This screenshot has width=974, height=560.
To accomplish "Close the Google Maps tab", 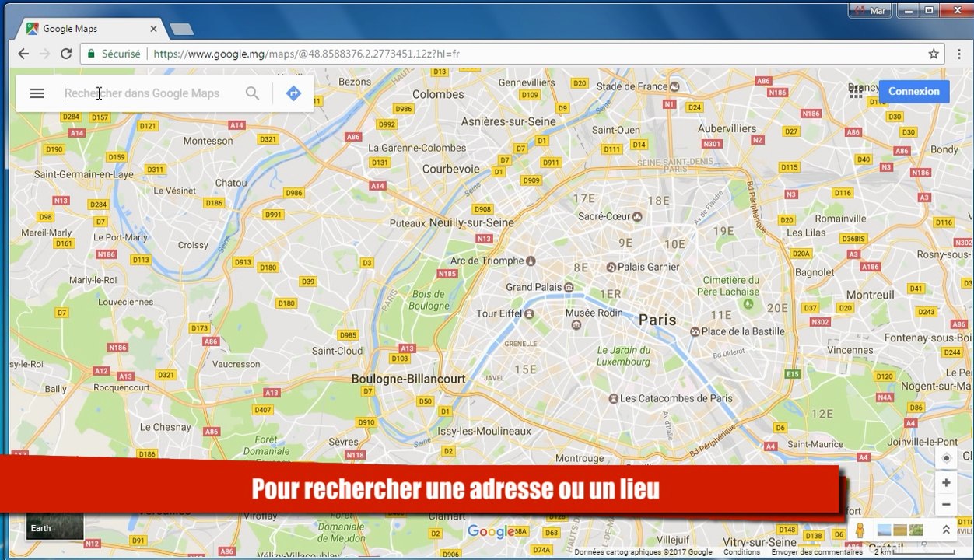I will pyautogui.click(x=153, y=29).
